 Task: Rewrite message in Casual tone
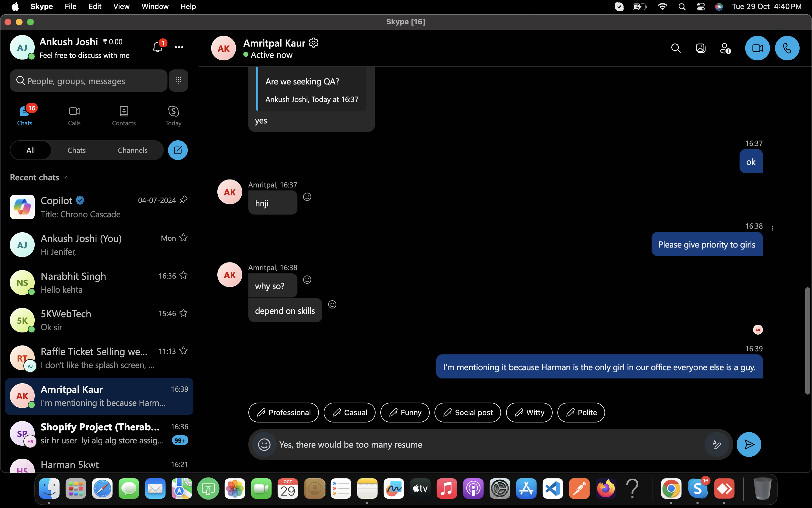coord(349,412)
